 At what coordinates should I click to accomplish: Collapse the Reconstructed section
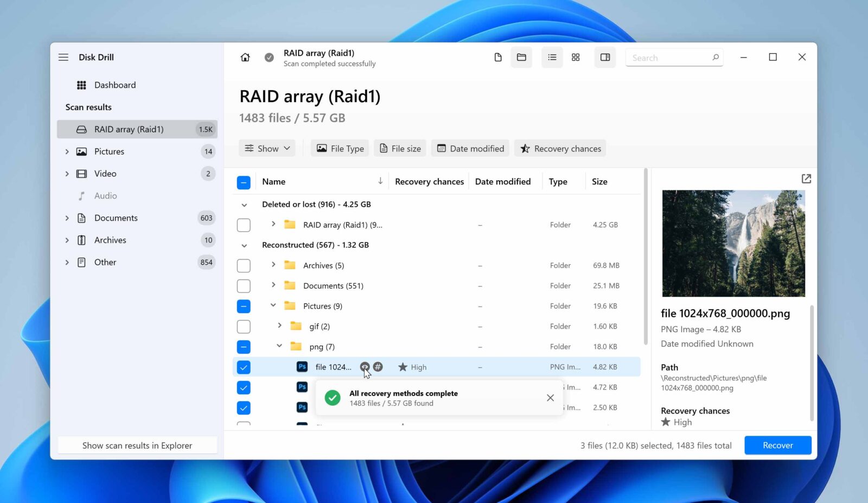[x=244, y=245]
